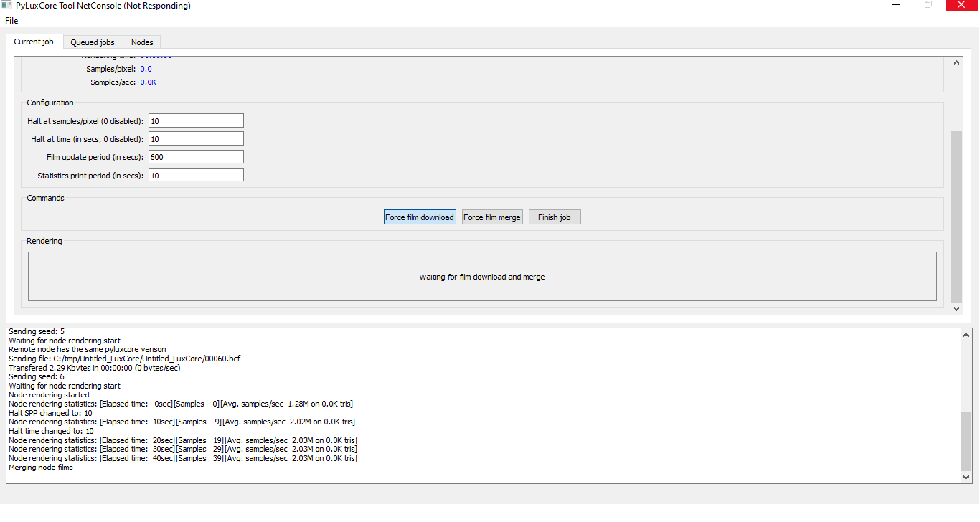980x522 pixels.
Task: Click the down arrow of the log scrollbar
Action: pyautogui.click(x=965, y=476)
